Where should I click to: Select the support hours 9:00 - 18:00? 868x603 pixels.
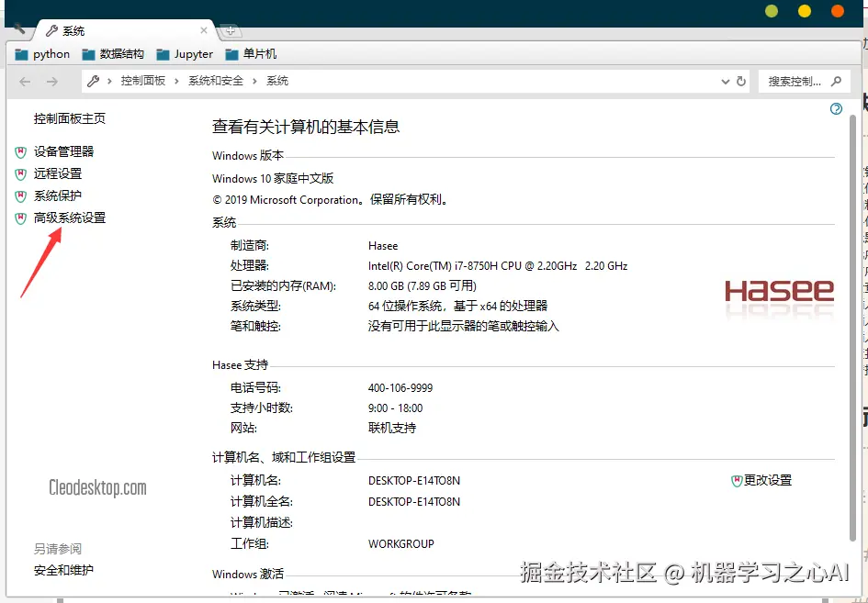(x=395, y=408)
